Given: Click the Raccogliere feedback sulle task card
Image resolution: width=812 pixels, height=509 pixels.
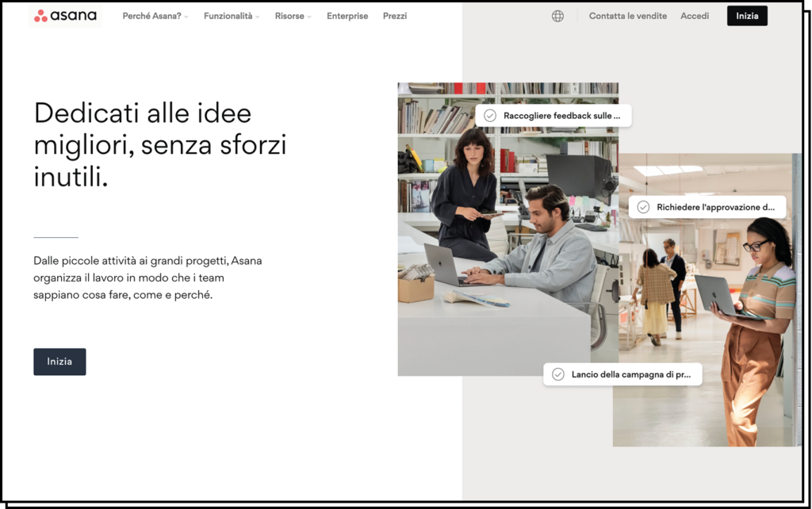Looking at the screenshot, I should coord(561,116).
